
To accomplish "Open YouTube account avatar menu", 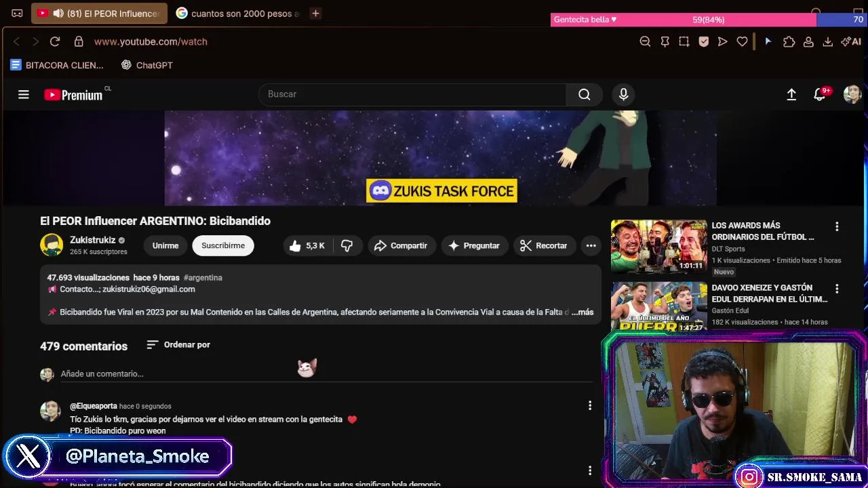I will [852, 94].
